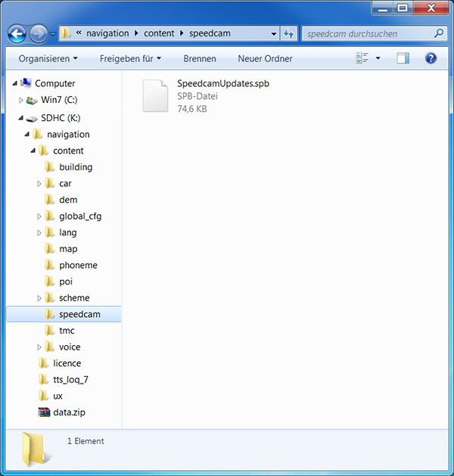The image size is (454, 476).
Task: Expand the Win7 (C:) drive node
Action: coord(20,100)
